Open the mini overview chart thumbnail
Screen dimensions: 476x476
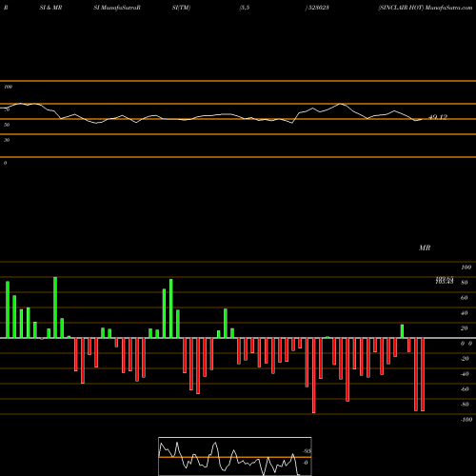(235, 456)
